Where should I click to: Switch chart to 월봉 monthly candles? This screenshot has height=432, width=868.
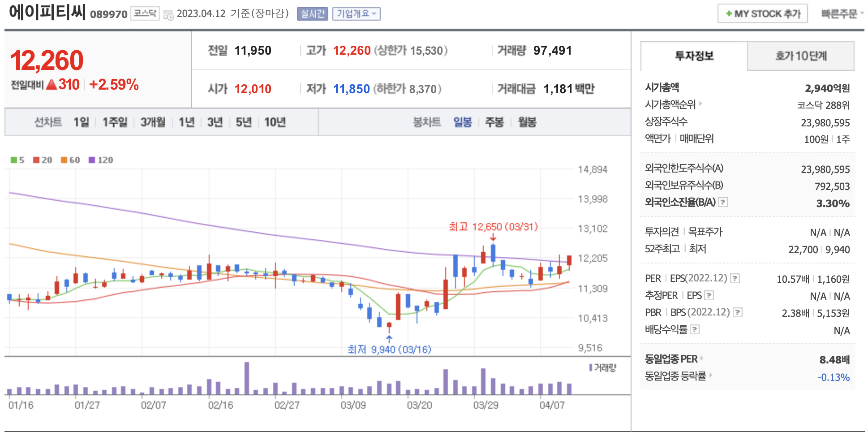pyautogui.click(x=527, y=122)
